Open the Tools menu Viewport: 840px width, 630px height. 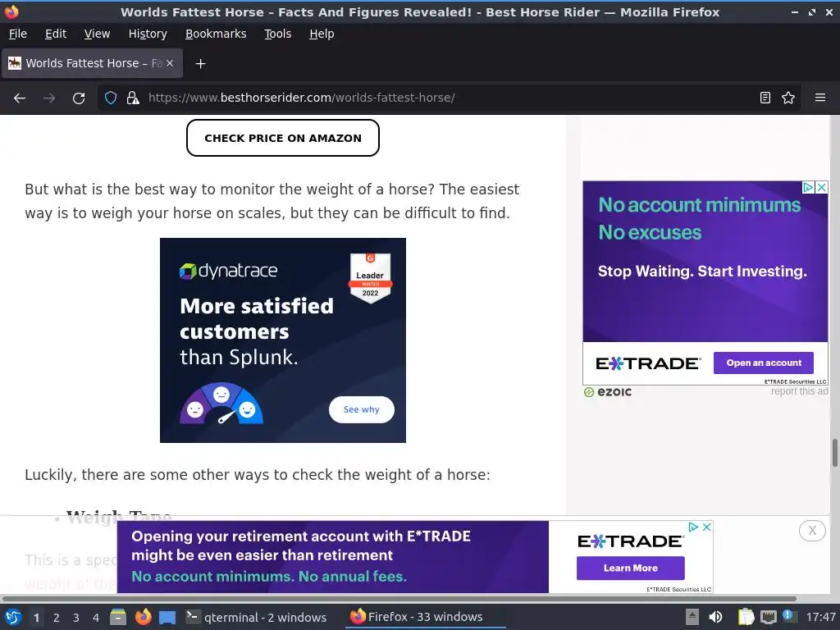tap(277, 34)
